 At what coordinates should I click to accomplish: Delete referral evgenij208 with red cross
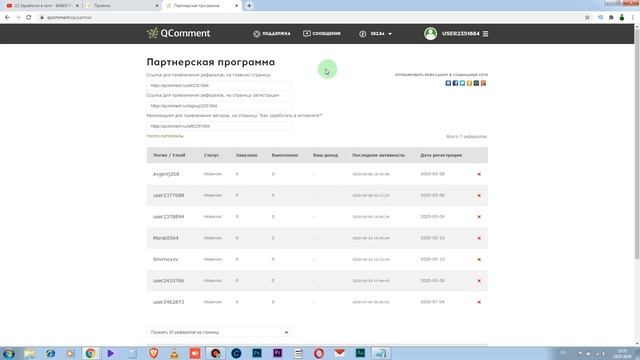[x=479, y=174]
